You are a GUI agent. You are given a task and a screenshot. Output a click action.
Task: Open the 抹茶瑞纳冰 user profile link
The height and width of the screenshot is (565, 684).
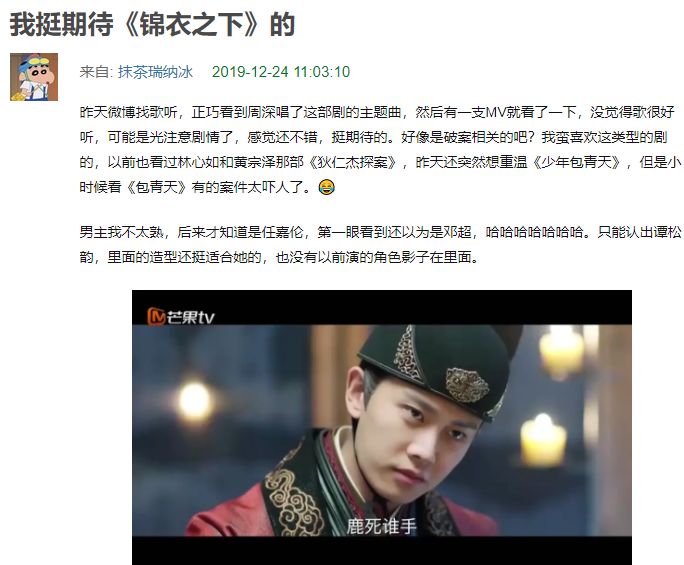click(x=155, y=72)
